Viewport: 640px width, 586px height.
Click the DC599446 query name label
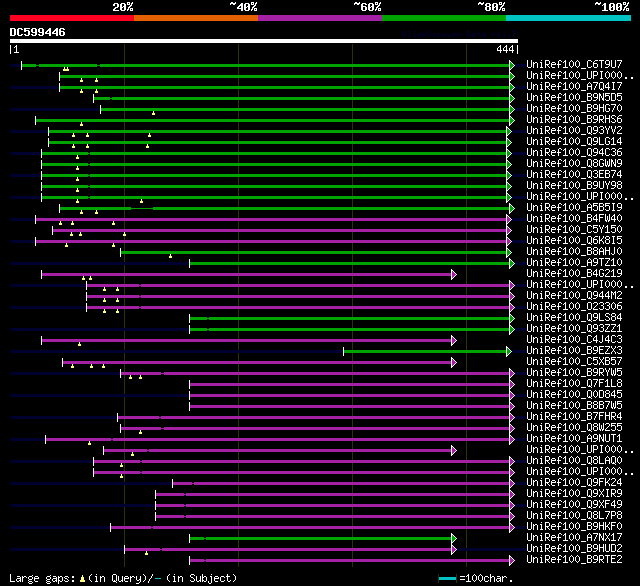coord(38,32)
